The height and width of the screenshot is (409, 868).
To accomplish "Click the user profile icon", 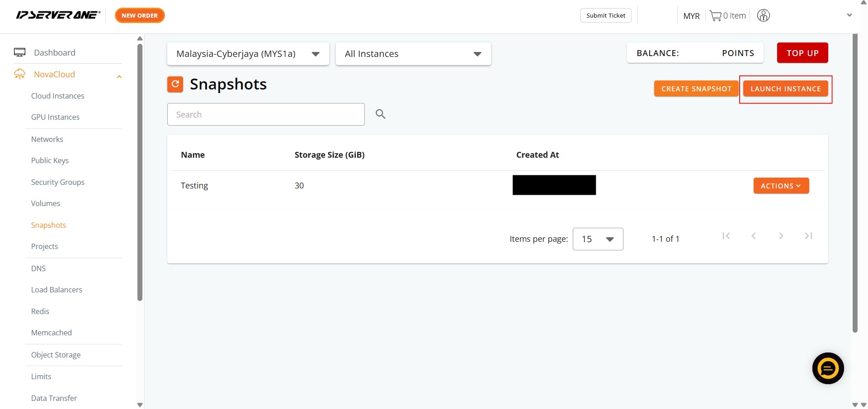I will [x=763, y=16].
